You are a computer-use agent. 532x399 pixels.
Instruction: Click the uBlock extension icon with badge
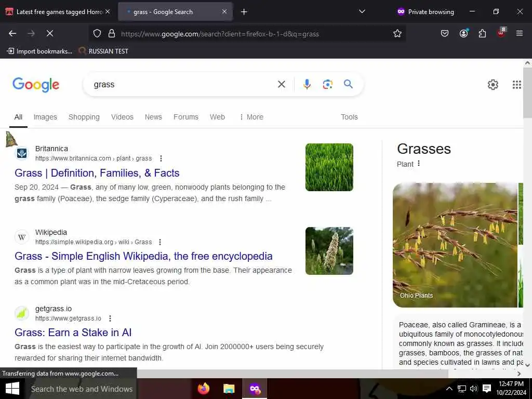click(x=501, y=33)
